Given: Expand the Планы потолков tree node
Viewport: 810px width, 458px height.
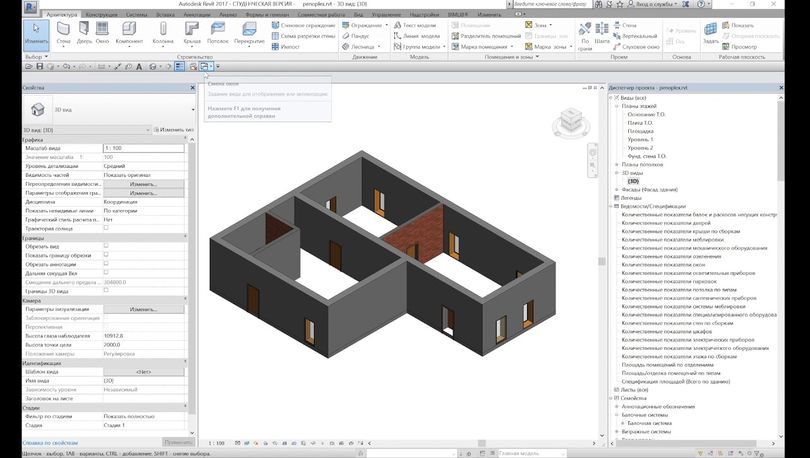Looking at the screenshot, I should (x=618, y=164).
